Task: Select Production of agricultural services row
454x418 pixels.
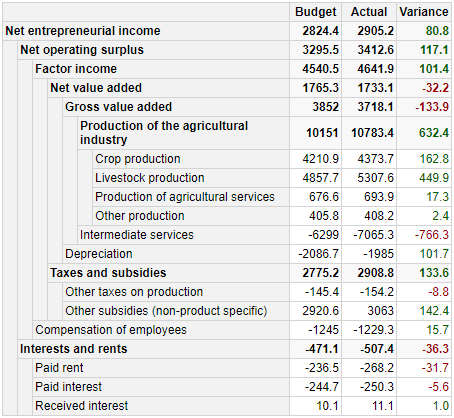Action: coord(272,197)
